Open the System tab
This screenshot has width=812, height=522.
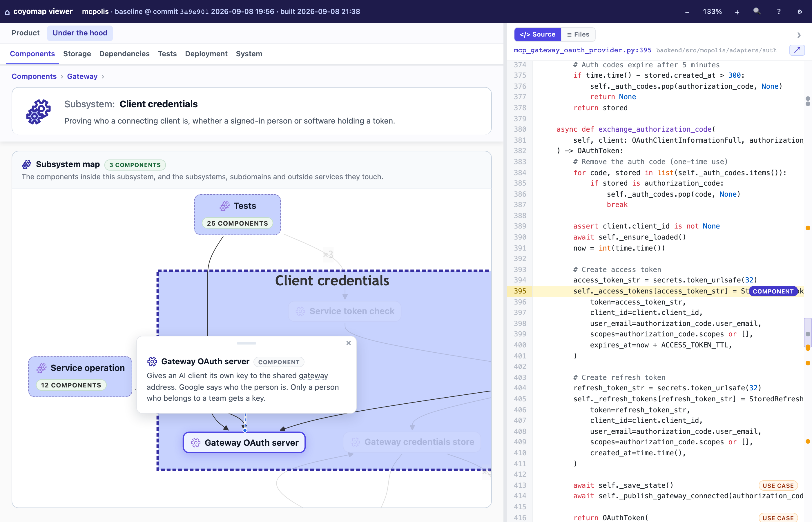249,54
